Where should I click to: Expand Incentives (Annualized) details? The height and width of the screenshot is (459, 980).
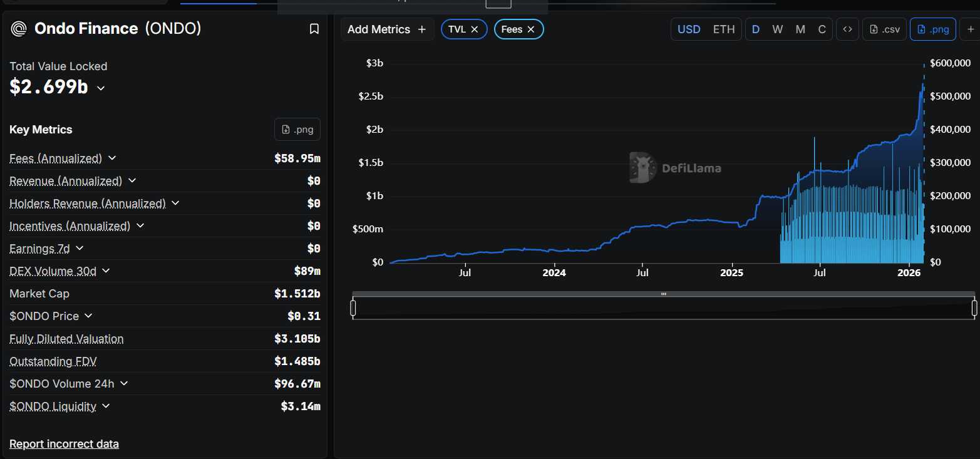tap(140, 225)
